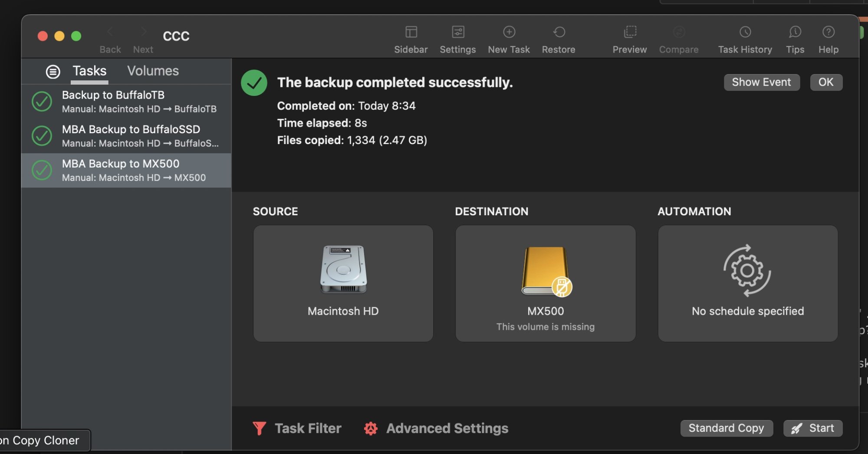Select the MX500 destination drive icon
The width and height of the screenshot is (868, 454).
(546, 272)
